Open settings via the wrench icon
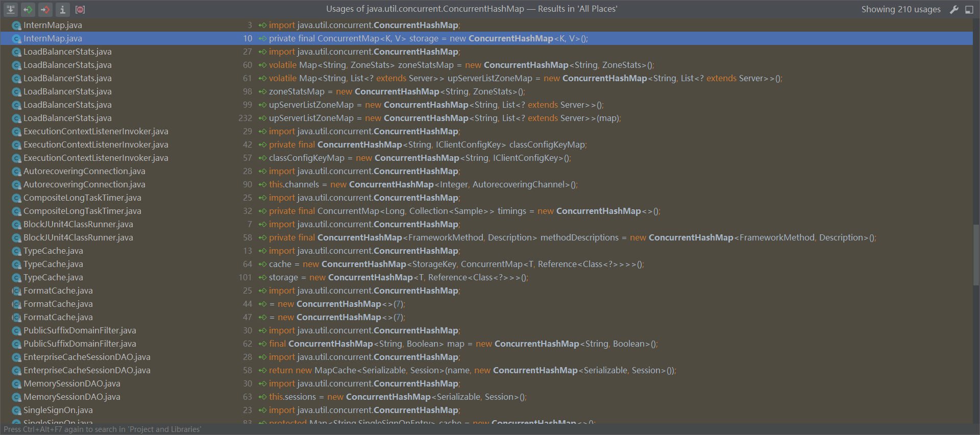The image size is (980, 435). 954,9
